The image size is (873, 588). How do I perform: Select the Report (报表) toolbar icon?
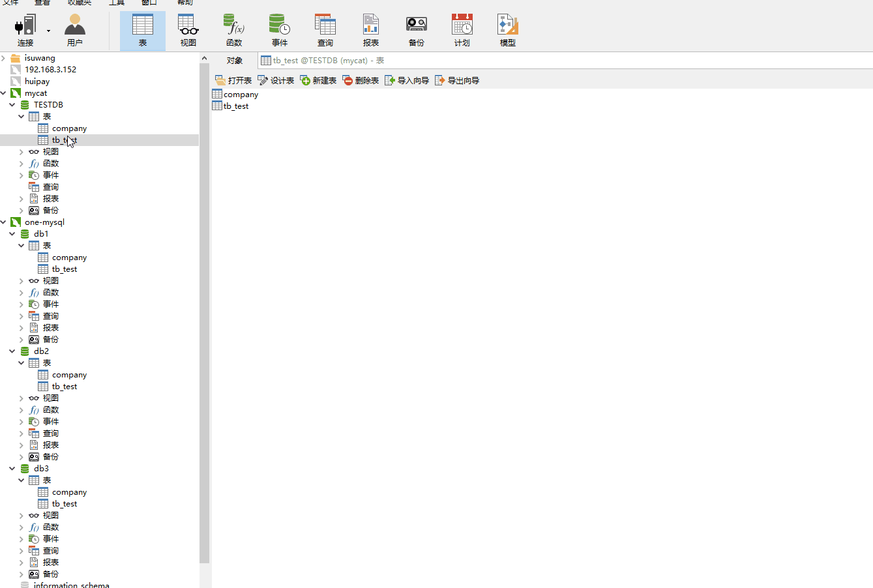[x=371, y=31]
